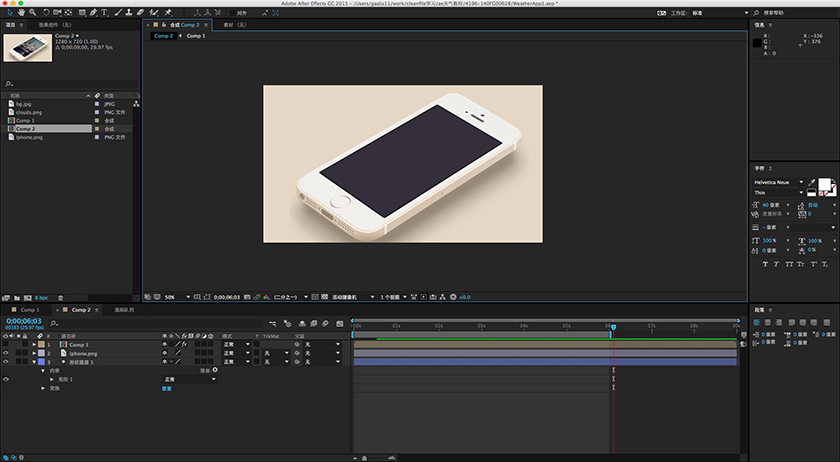This screenshot has width=840, height=462.
Task: Open the Helvetica Neue font dropdown
Action: point(778,182)
